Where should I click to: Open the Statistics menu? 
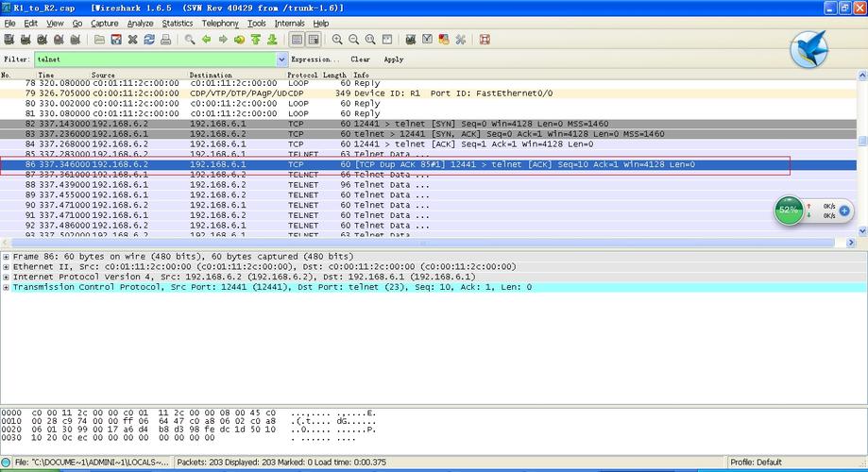tap(178, 24)
